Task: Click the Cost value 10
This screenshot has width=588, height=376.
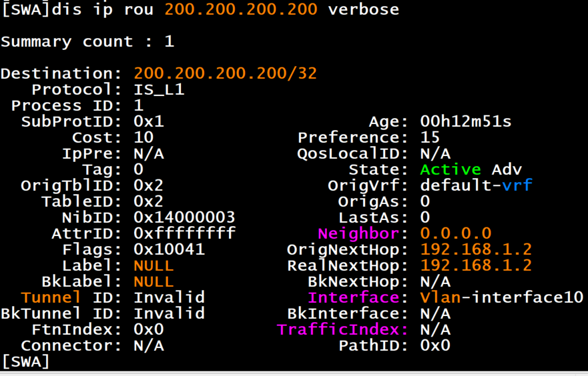Action: point(143,138)
